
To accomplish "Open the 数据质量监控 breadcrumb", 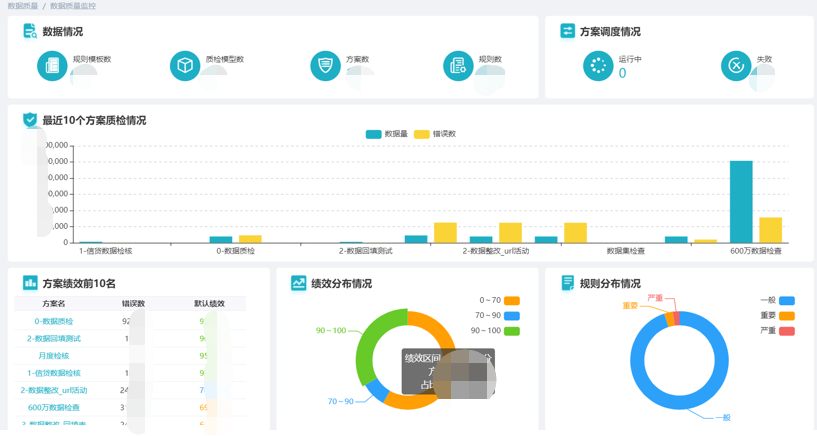I will pyautogui.click(x=73, y=6).
